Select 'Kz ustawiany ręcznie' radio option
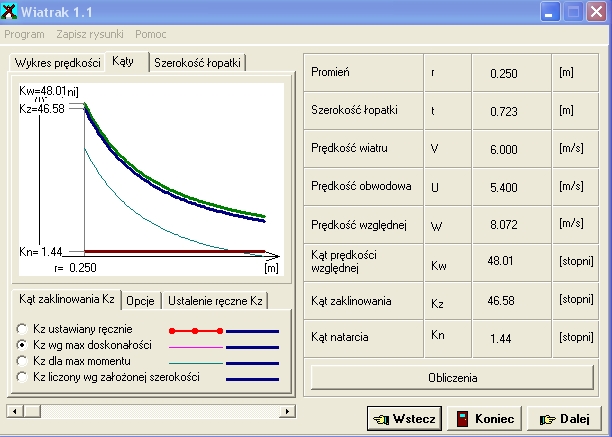The image size is (612, 437). pyautogui.click(x=22, y=328)
